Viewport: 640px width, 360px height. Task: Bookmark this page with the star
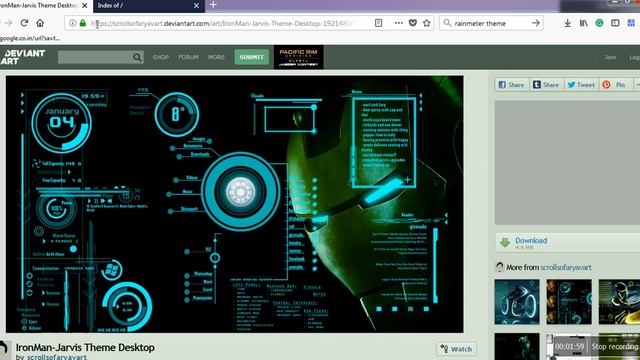pyautogui.click(x=427, y=23)
